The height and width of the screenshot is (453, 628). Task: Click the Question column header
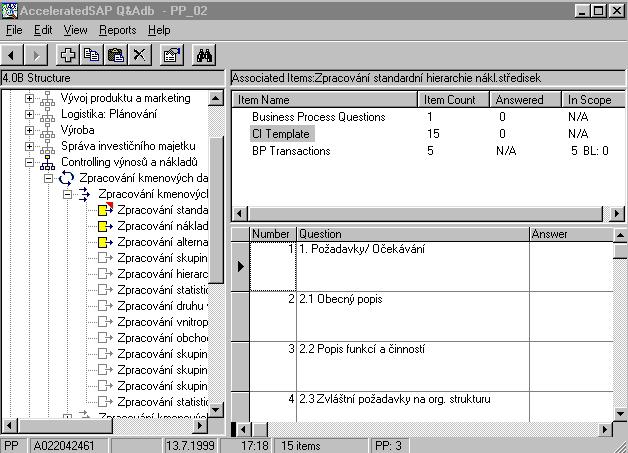click(413, 234)
